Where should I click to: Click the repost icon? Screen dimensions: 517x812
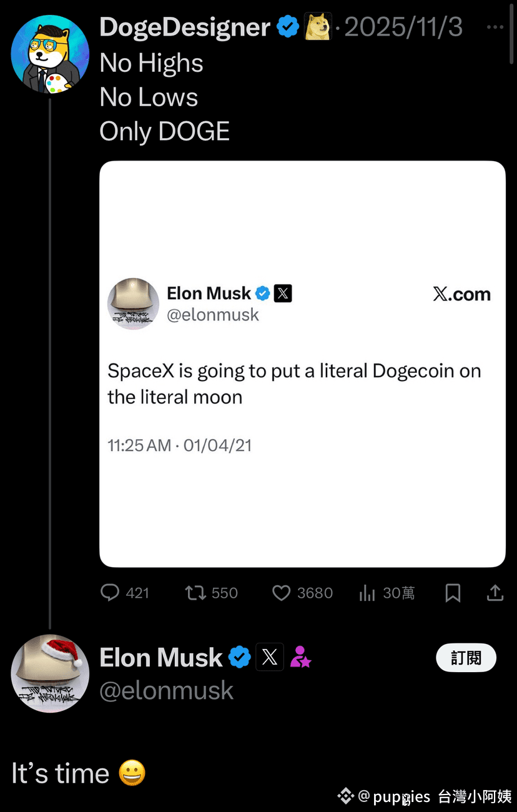pyautogui.click(x=196, y=592)
